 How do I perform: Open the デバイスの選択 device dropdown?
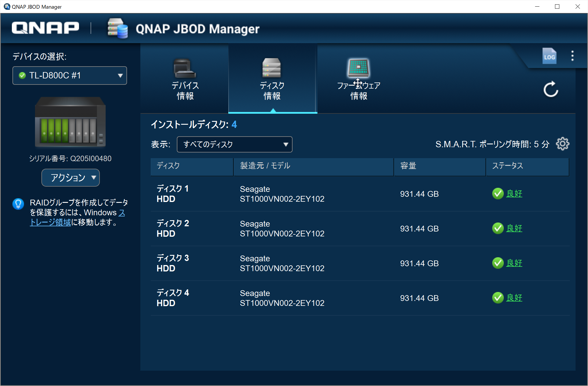(x=69, y=75)
